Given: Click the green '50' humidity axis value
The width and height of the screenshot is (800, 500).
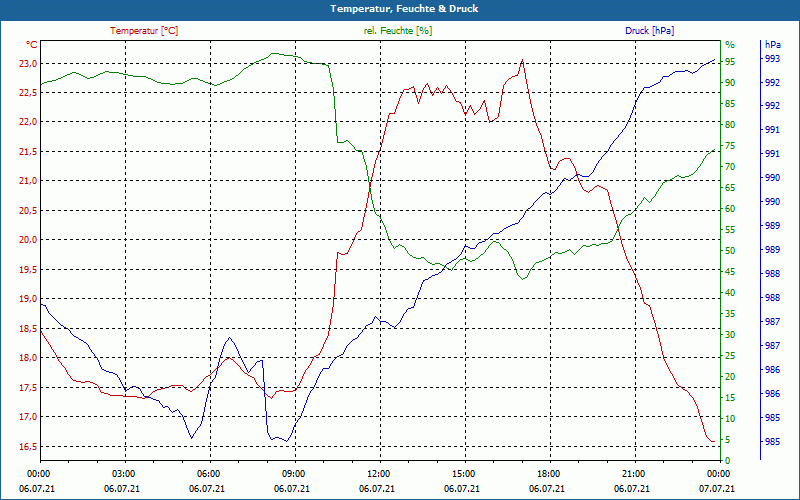Looking at the screenshot, I should tap(730, 251).
